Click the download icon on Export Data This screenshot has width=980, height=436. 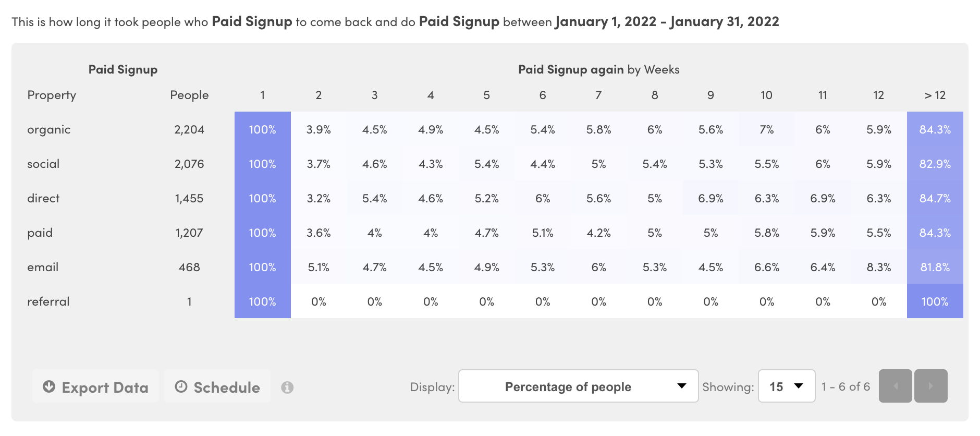[49, 387]
